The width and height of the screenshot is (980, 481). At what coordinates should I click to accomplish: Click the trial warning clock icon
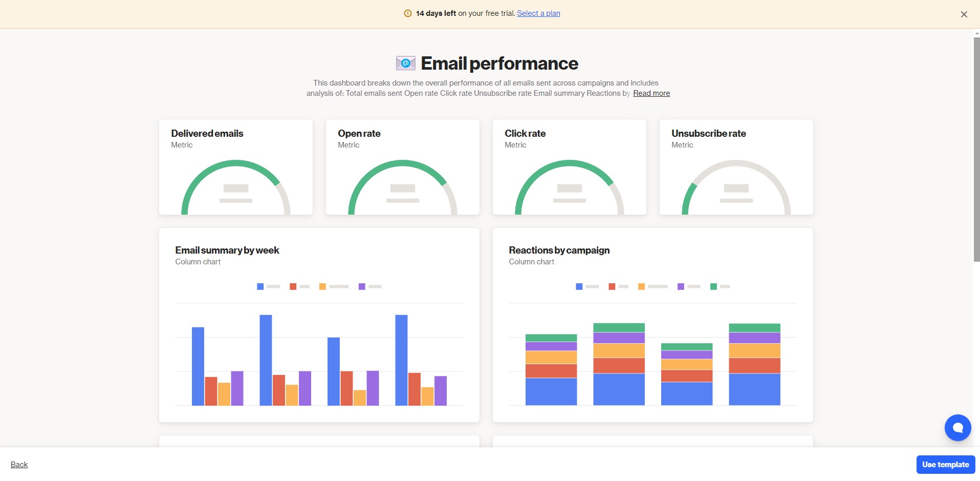(x=408, y=13)
